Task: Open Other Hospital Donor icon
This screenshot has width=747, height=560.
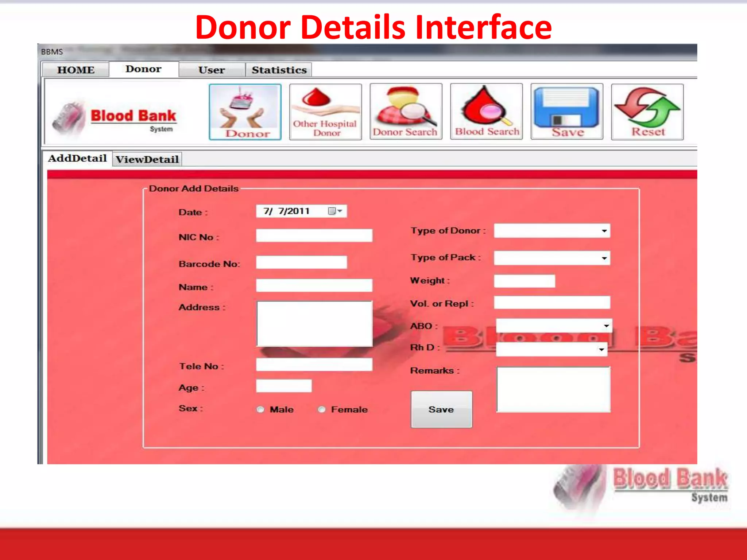Action: pyautogui.click(x=325, y=112)
